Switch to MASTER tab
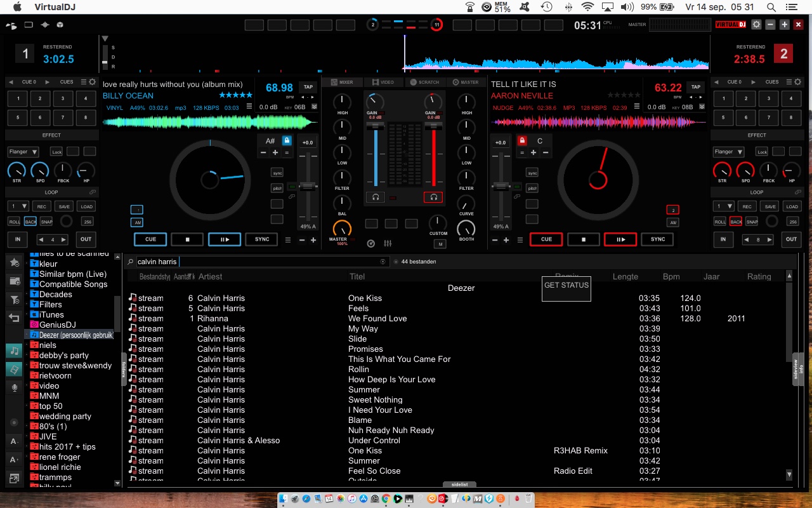 466,82
